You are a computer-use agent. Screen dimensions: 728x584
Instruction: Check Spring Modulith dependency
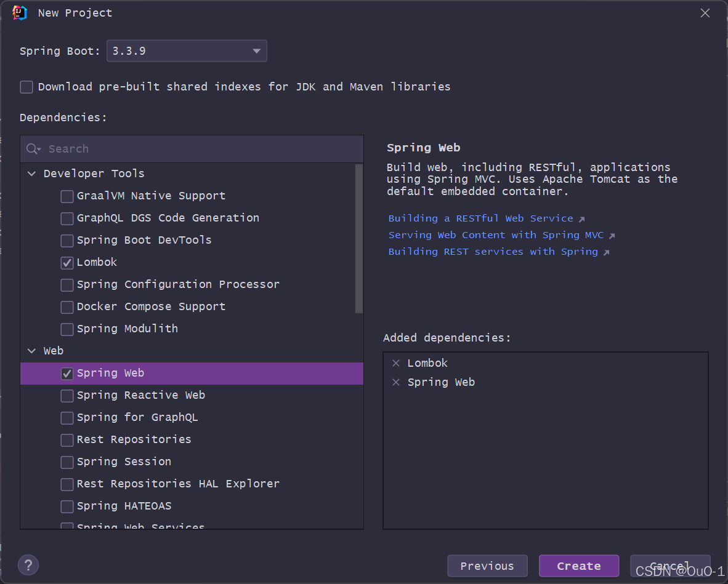click(x=67, y=329)
